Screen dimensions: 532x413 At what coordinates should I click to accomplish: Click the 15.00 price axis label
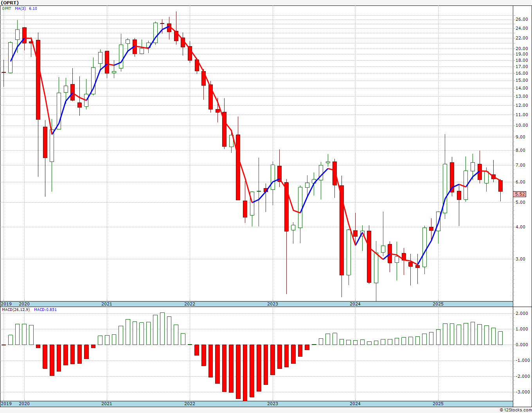[x=521, y=81]
